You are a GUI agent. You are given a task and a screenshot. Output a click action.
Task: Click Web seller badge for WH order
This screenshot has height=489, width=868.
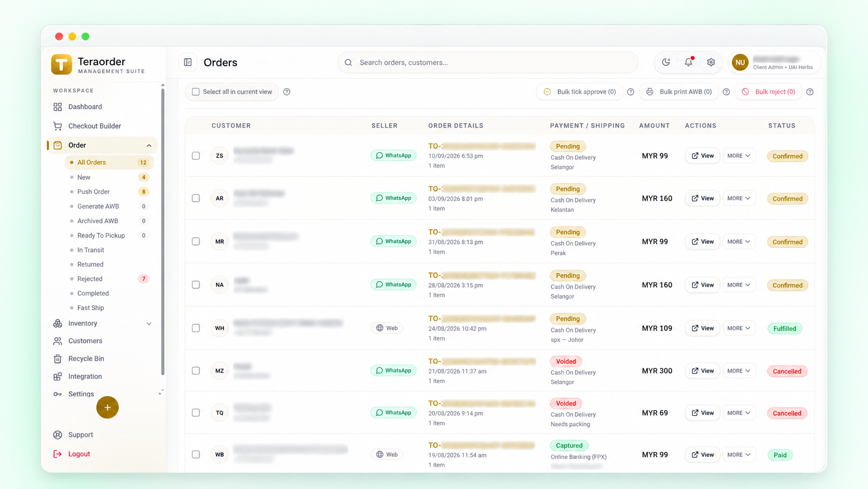tap(387, 328)
